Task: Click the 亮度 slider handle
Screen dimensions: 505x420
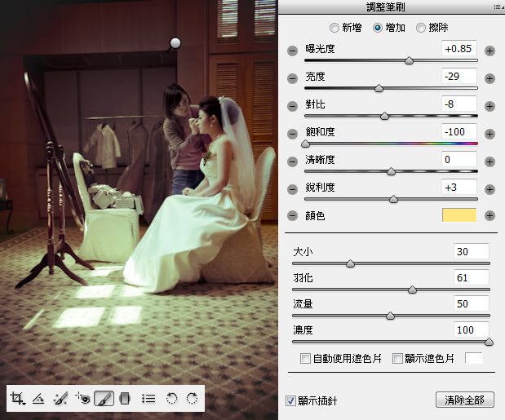Action: [379, 88]
